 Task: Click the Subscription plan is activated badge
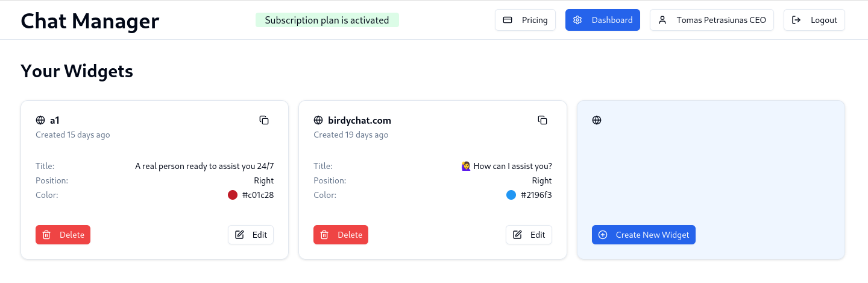point(327,20)
